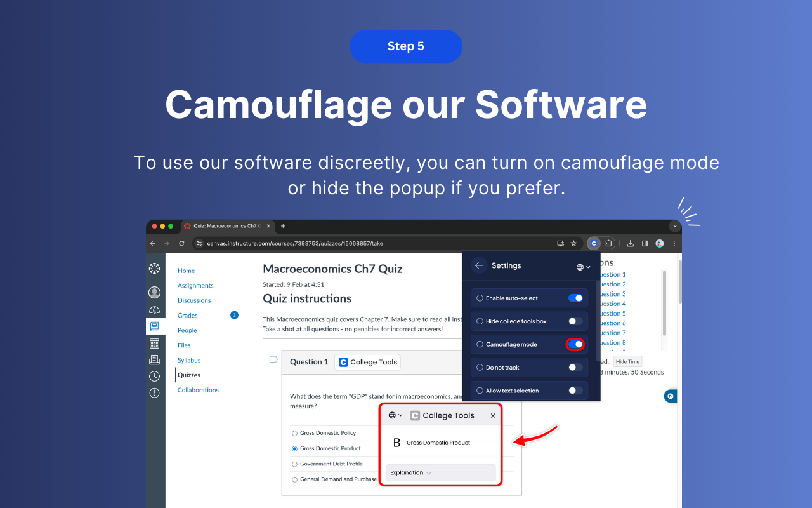This screenshot has height=508, width=812.
Task: Click the Canvas History clock icon
Action: click(x=154, y=377)
